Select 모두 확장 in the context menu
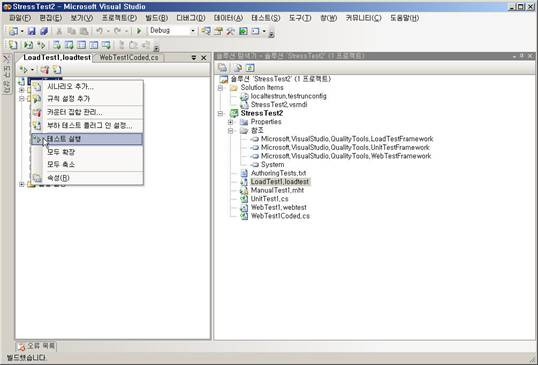 (87, 152)
